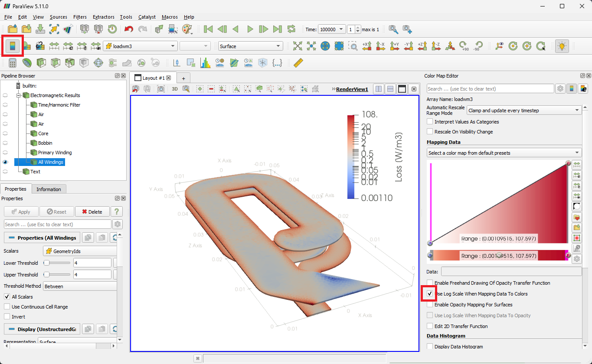The image size is (592, 364).
Task: Switch to the Information tab
Action: click(49, 189)
